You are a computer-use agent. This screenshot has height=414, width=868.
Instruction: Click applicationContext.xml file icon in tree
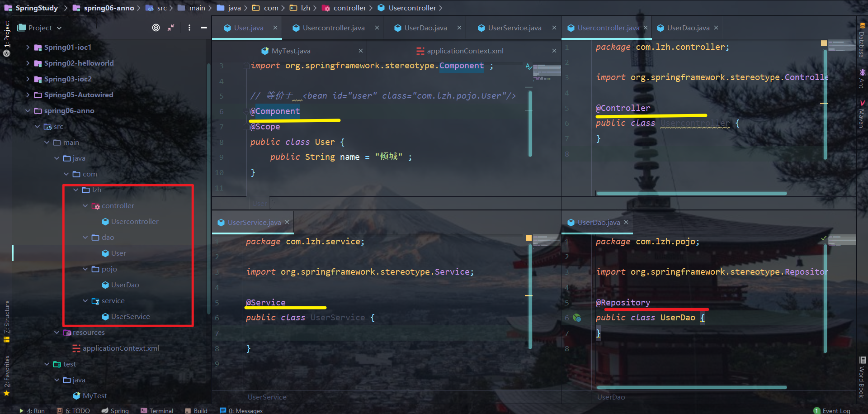click(x=76, y=348)
